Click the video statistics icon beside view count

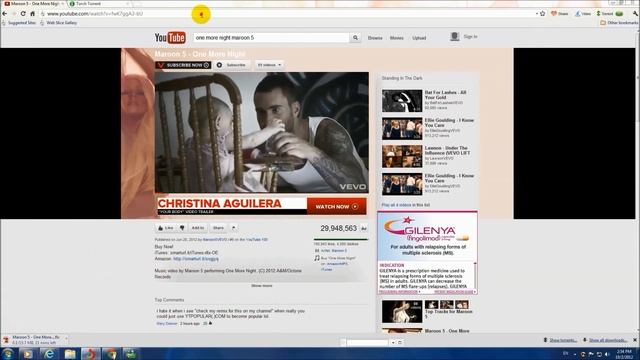click(364, 229)
